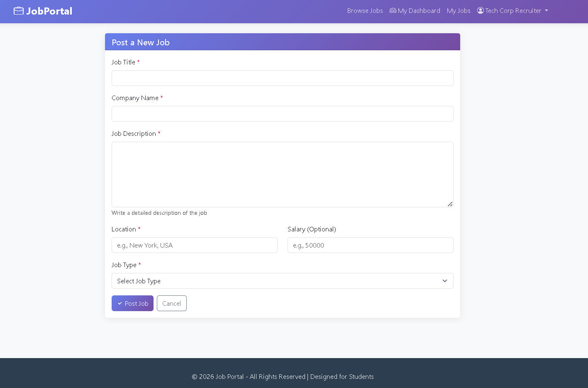588x388 pixels.
Task: Click the 'Salary (Optional)' label text
Action: click(x=312, y=229)
